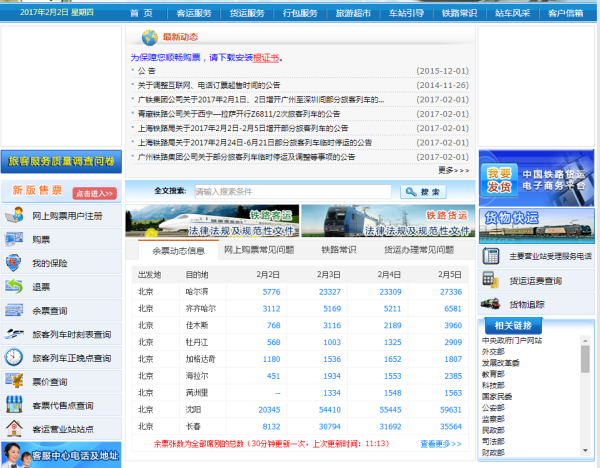Open 货物追踪 train tracking icon
The image size is (600, 468).
coord(491,304)
